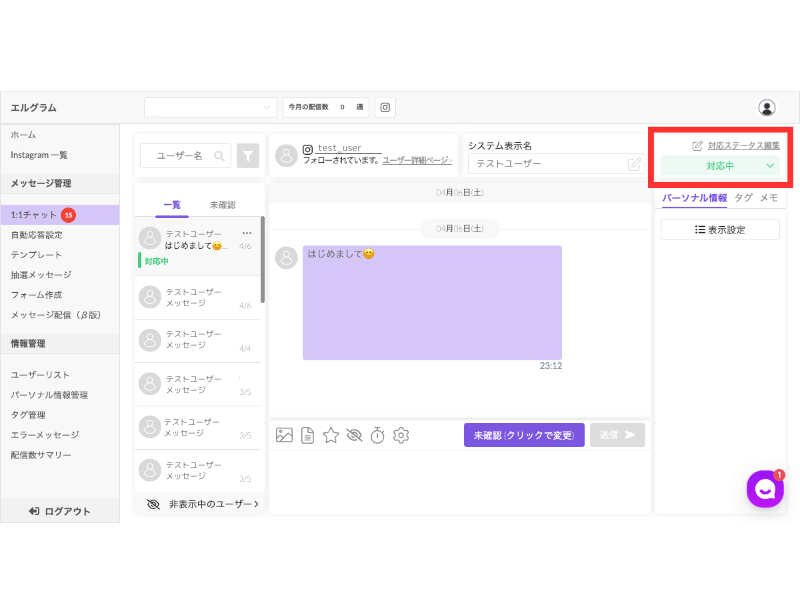
Task: Switch to the 未確認 tab
Action: tap(222, 205)
